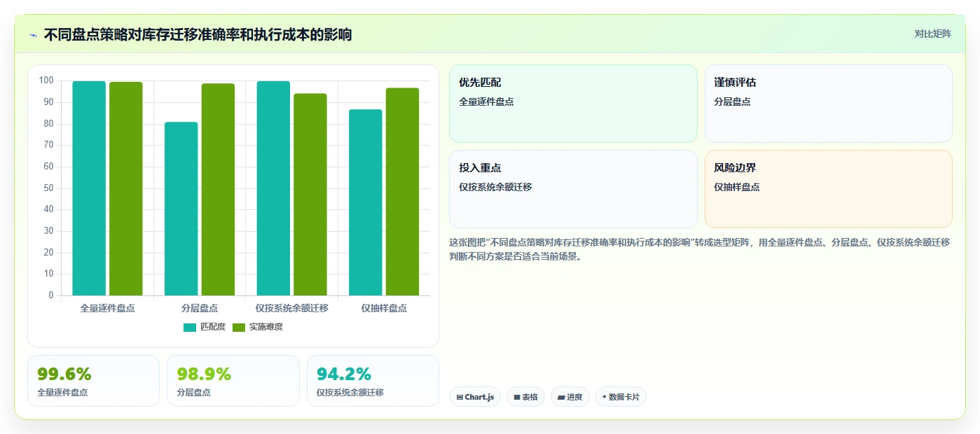Click the 数据卡片 tag chip
The height and width of the screenshot is (434, 980).
pos(621,397)
